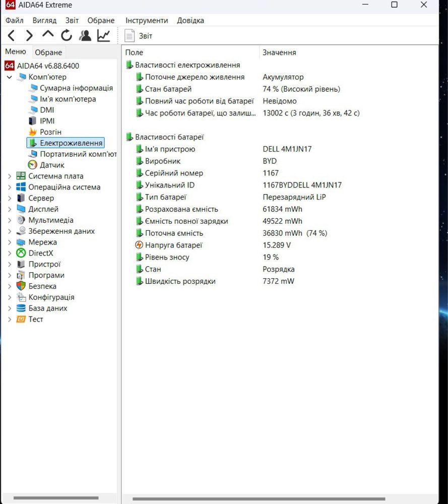
Task: Refresh the page with the circular arrow icon
Action: point(67,35)
